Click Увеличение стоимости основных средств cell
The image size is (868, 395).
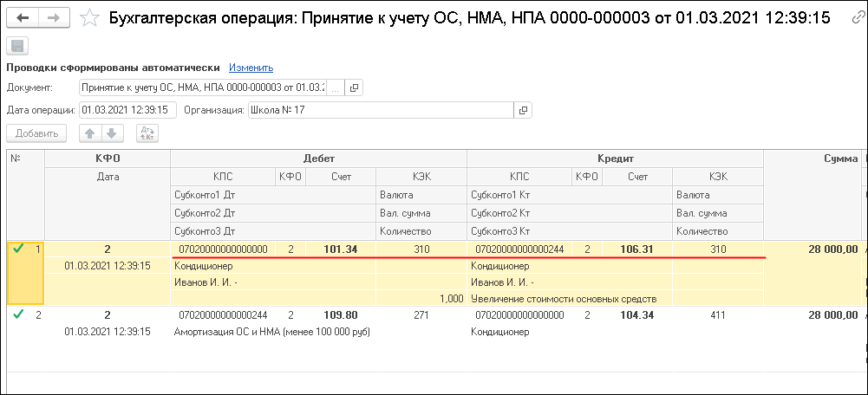coord(571,300)
